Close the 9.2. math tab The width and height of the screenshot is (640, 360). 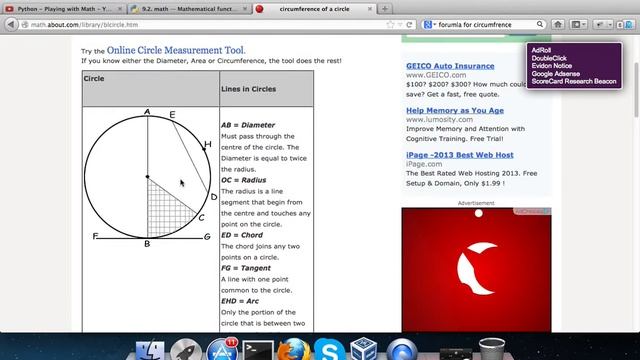tap(245, 9)
